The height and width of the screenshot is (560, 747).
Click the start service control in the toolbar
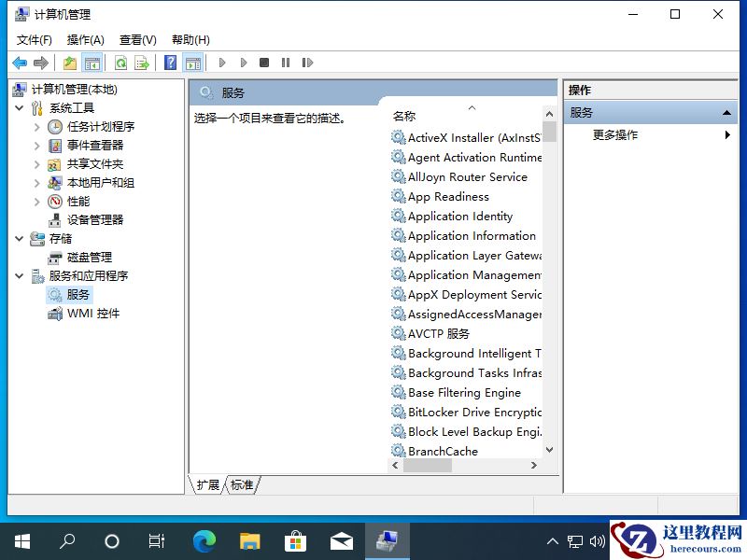(222, 63)
